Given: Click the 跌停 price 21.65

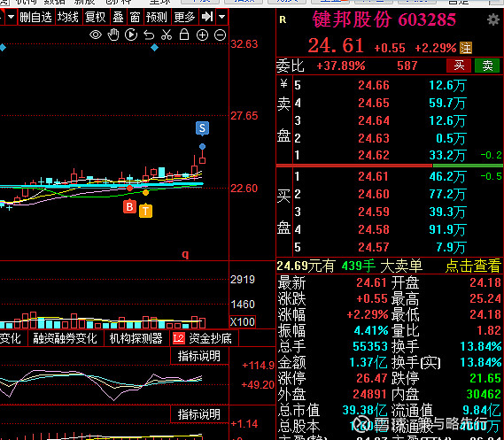Looking at the screenshot, I should pos(485,378).
